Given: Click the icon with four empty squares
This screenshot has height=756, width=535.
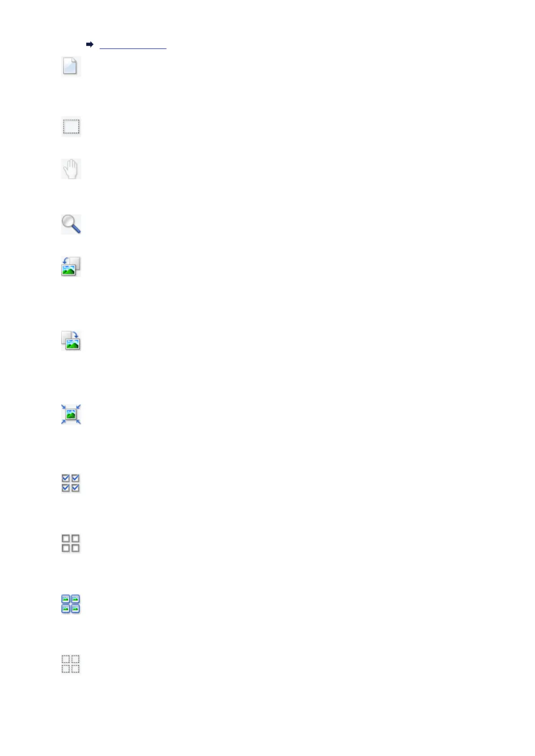Looking at the screenshot, I should tap(71, 543).
